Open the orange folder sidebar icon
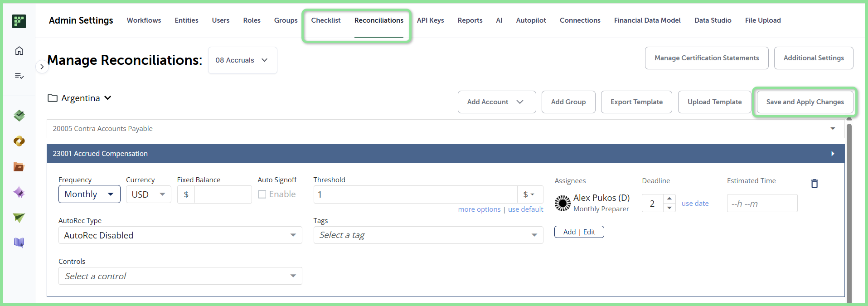 pos(19,167)
